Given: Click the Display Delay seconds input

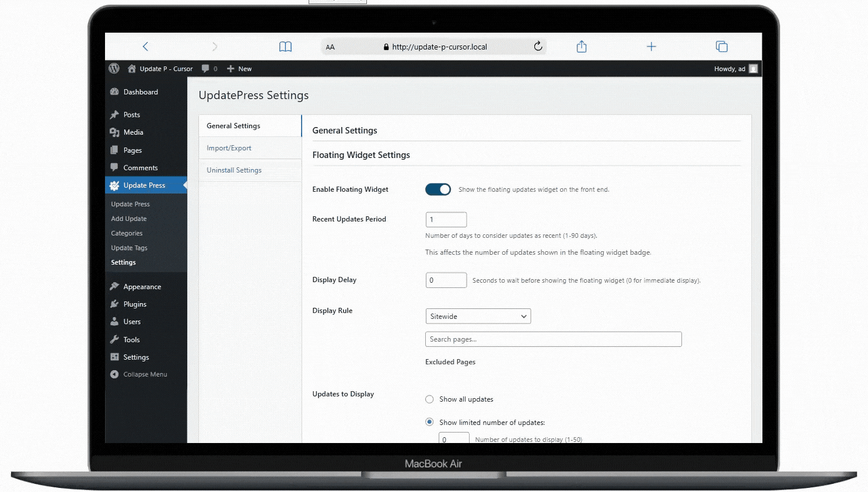Looking at the screenshot, I should click(446, 280).
